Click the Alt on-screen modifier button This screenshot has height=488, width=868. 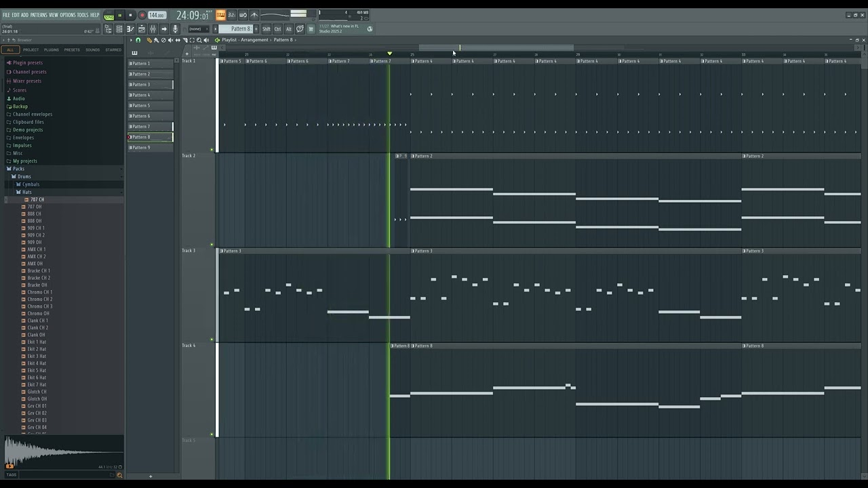[x=289, y=28]
